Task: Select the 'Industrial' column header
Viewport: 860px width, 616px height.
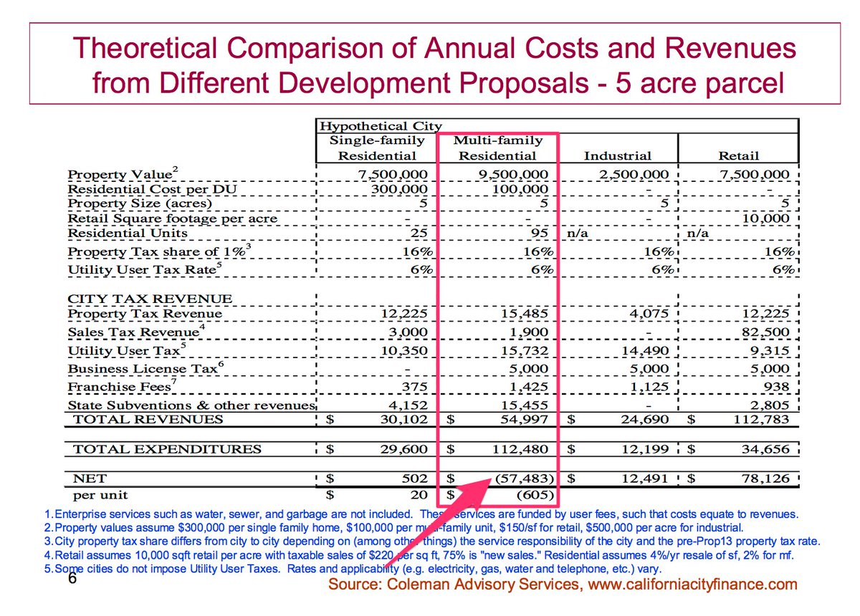Action: (618, 155)
